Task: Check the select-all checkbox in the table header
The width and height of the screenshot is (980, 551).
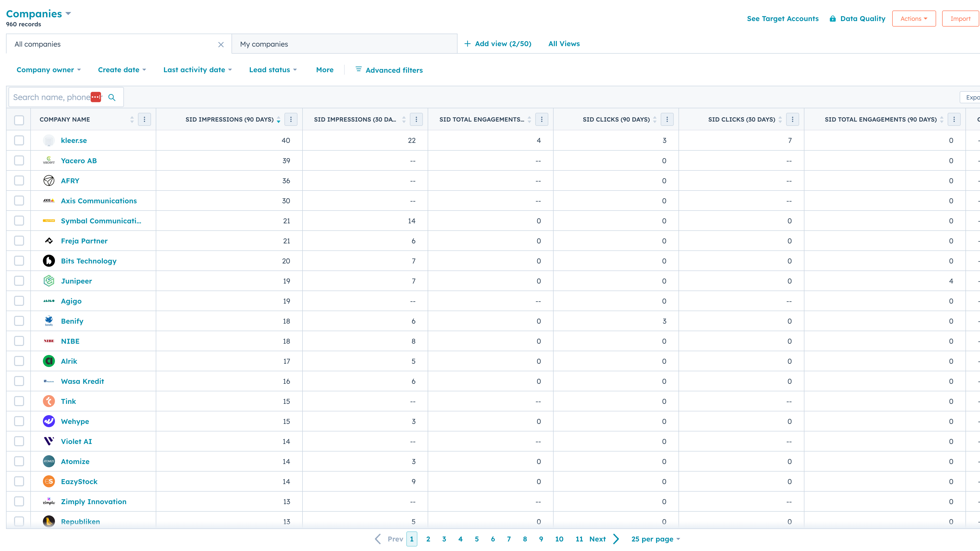Action: (19, 120)
